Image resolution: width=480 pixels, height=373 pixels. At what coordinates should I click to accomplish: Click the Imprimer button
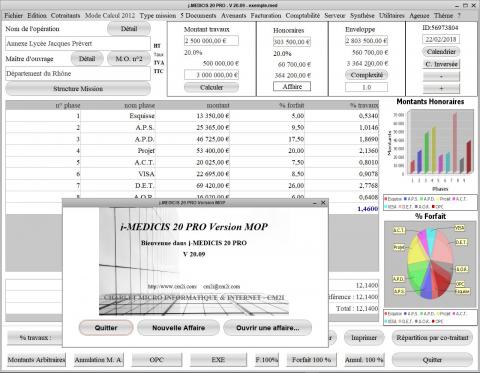364,338
